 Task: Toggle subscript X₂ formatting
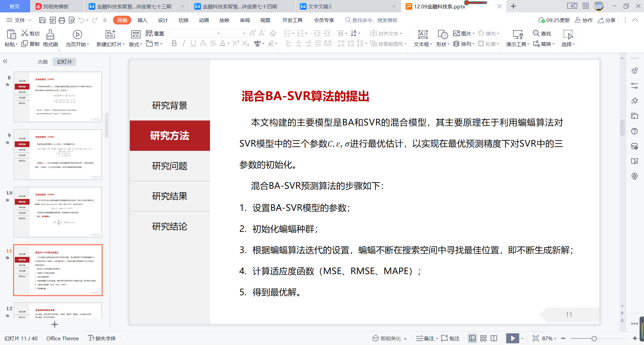(x=246, y=44)
